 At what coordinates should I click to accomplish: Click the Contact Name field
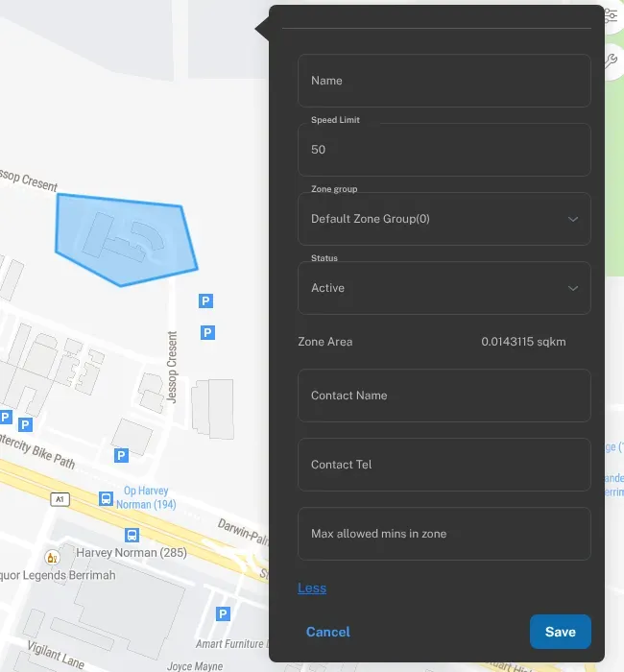click(x=444, y=396)
